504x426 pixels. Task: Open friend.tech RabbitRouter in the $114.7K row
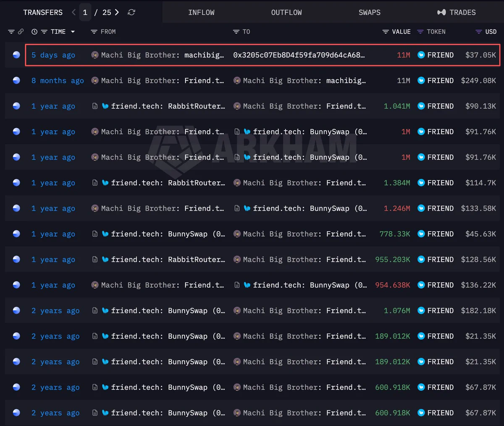[168, 183]
